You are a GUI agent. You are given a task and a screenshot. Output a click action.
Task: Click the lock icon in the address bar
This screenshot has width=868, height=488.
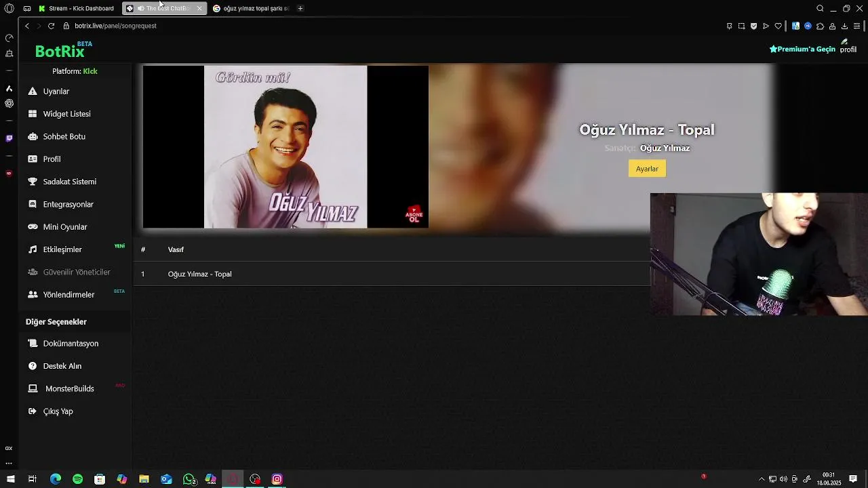[66, 26]
